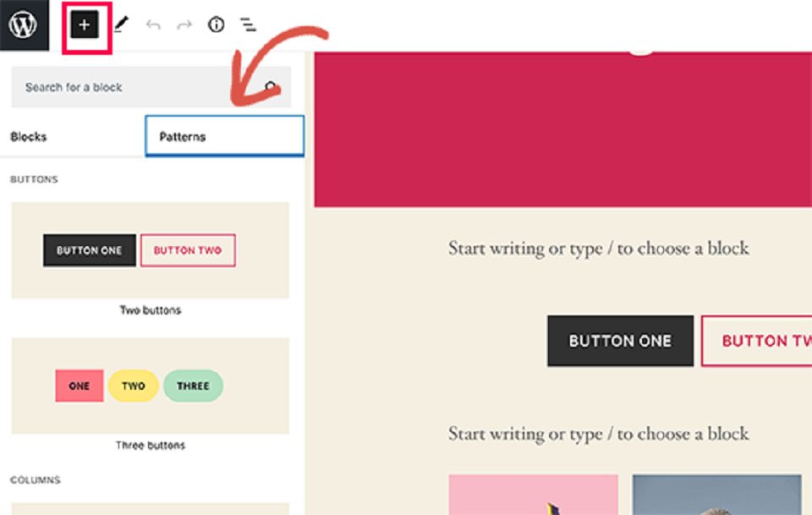The image size is (812, 515).
Task: Toggle the block inserter plus button
Action: coord(85,25)
